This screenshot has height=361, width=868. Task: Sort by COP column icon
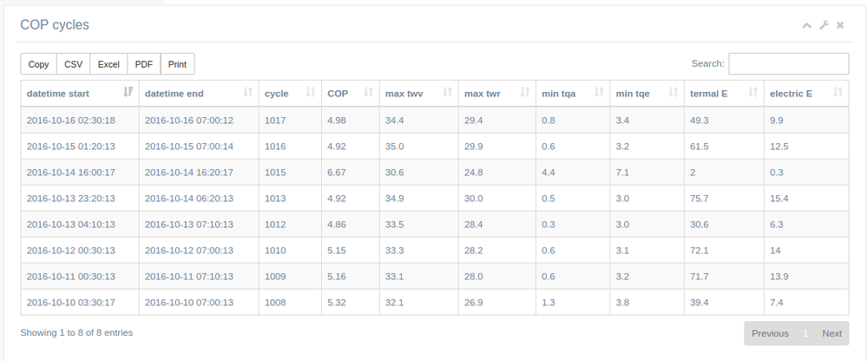point(369,93)
